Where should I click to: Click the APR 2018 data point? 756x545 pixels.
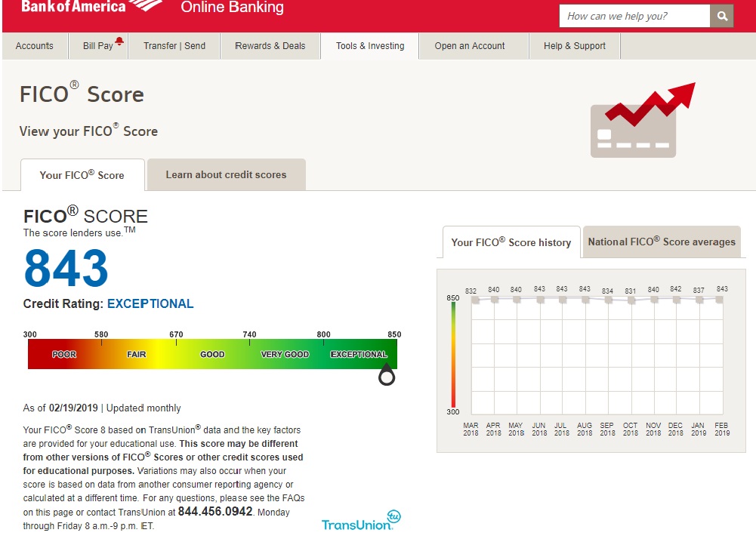click(x=494, y=299)
